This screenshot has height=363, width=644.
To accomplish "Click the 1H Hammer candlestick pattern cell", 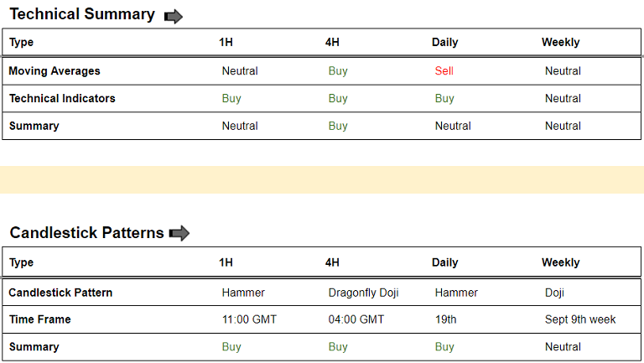I will (243, 293).
